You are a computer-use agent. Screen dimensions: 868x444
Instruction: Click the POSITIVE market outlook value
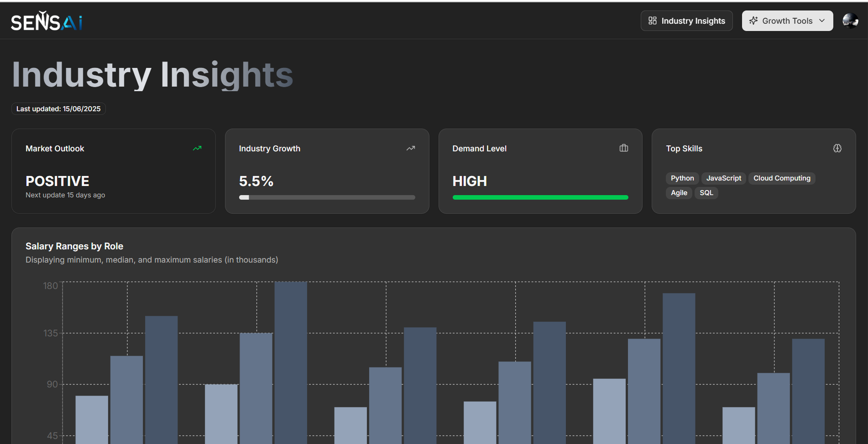click(58, 181)
